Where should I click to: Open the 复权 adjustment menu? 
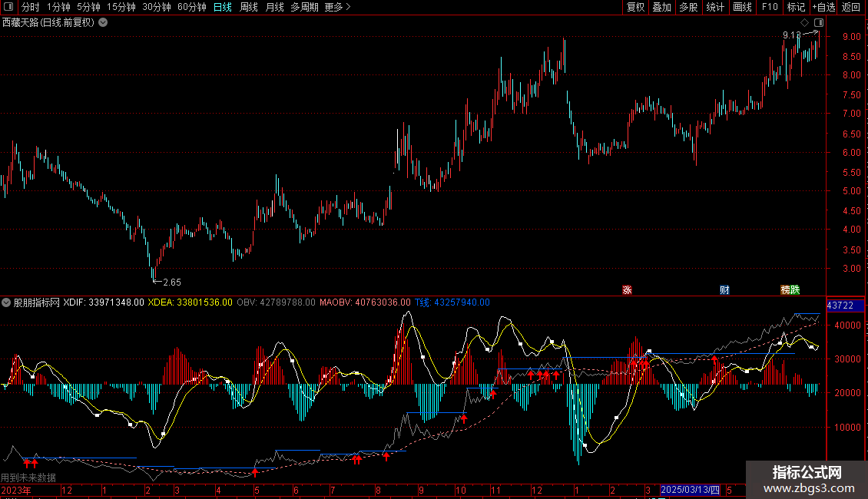click(x=635, y=7)
